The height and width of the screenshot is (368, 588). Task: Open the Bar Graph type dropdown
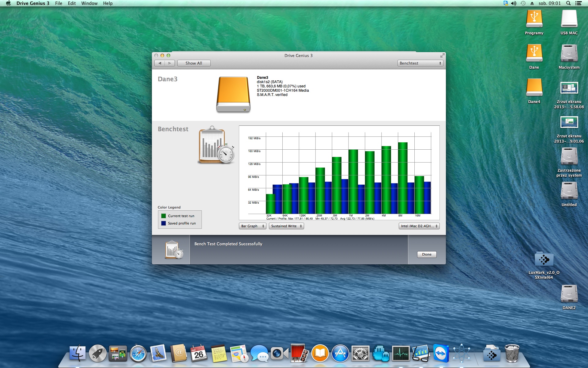pos(252,226)
